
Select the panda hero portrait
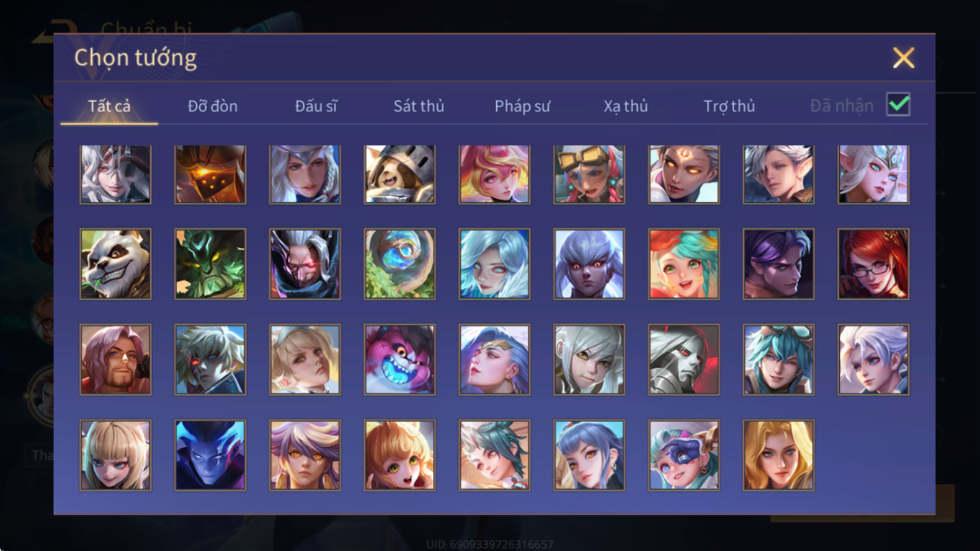click(x=115, y=264)
